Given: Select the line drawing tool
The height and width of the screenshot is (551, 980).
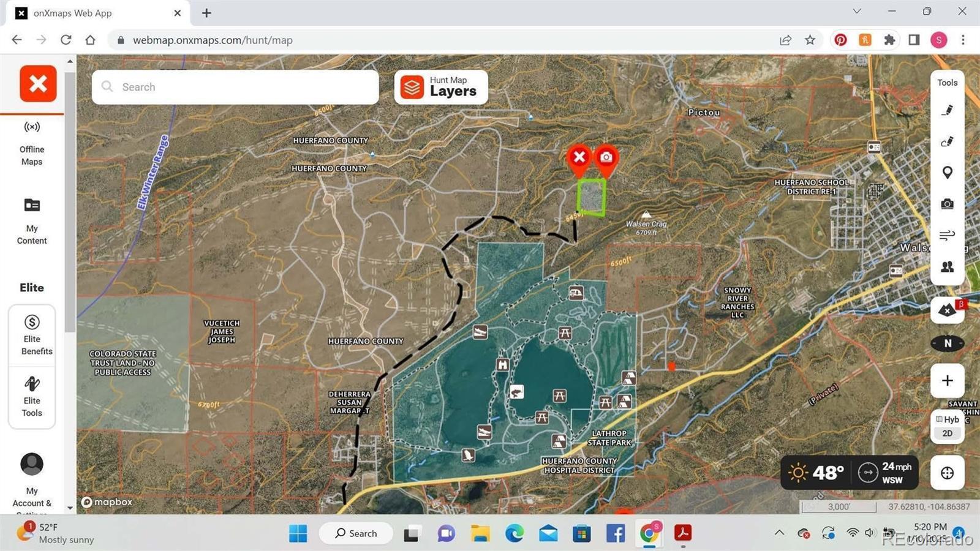Looking at the screenshot, I should coord(947,110).
